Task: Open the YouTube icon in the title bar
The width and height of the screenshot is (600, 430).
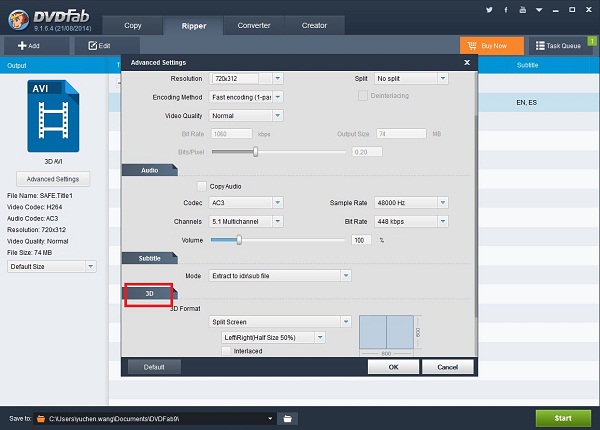Action: coord(522,10)
